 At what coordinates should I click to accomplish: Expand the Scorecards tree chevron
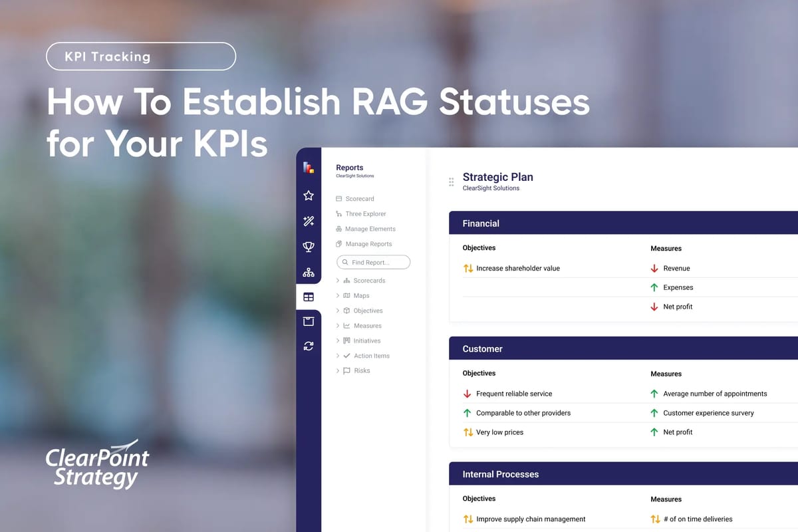(338, 281)
